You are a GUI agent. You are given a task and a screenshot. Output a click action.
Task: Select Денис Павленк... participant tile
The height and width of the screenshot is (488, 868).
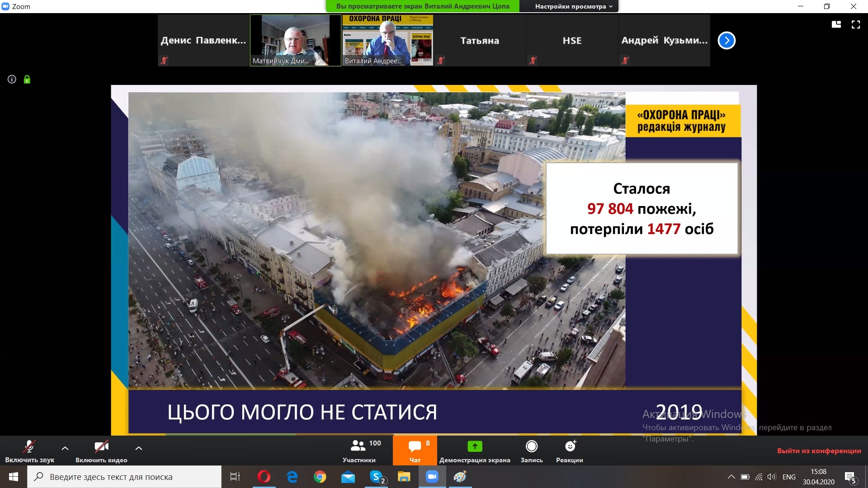coord(203,41)
